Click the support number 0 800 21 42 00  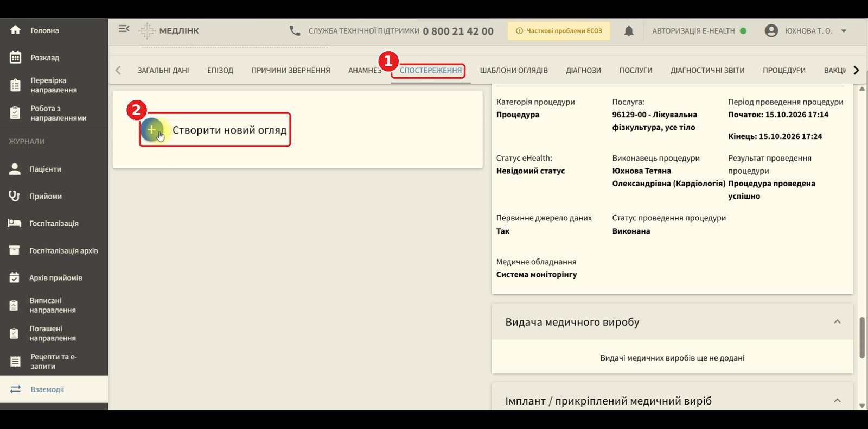(x=458, y=31)
